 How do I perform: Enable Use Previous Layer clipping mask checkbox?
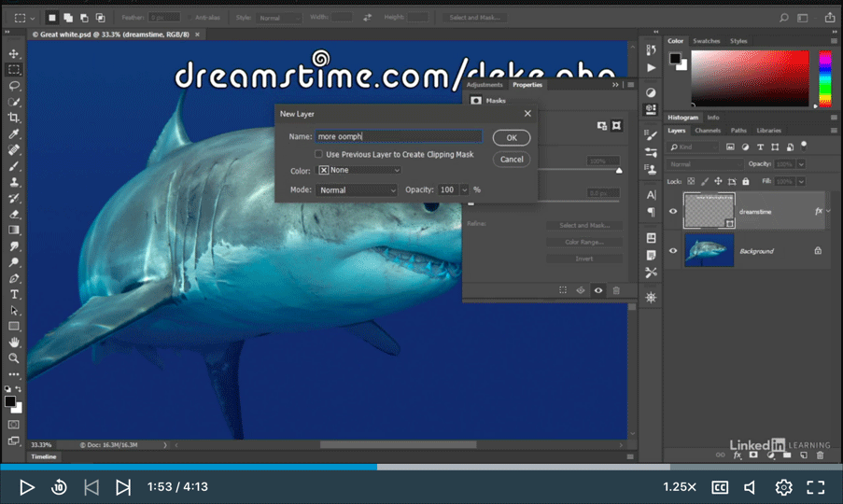point(319,154)
